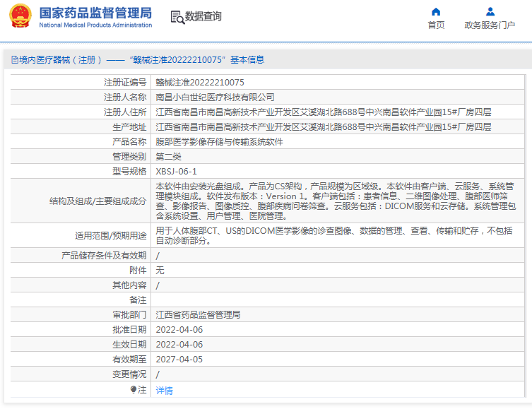Open 政务服务门户 link
Image resolution: width=532 pixels, height=409 pixels.
click(490, 25)
